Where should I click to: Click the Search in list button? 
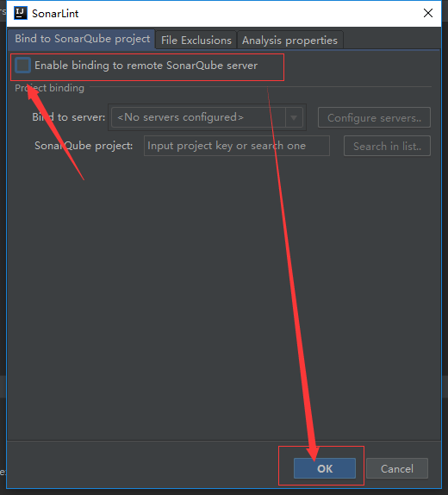[x=387, y=146]
